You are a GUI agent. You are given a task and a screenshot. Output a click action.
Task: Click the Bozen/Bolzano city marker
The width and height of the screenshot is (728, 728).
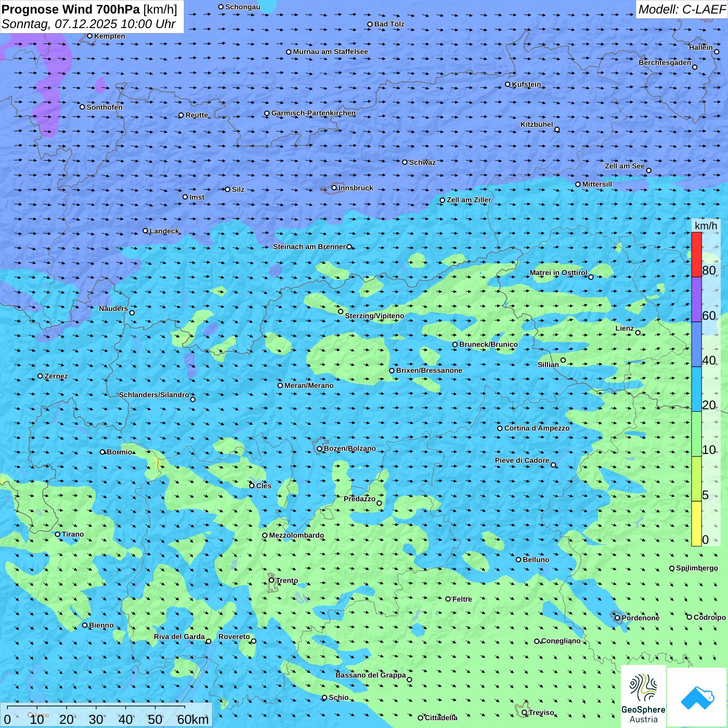(x=319, y=449)
